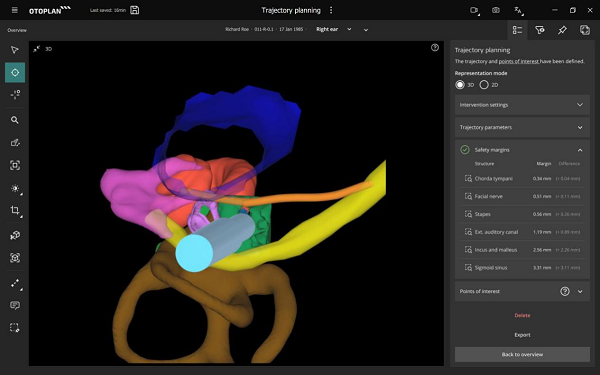Viewport: 600px width, 375px height.
Task: Select the 2D representation mode
Action: click(484, 85)
